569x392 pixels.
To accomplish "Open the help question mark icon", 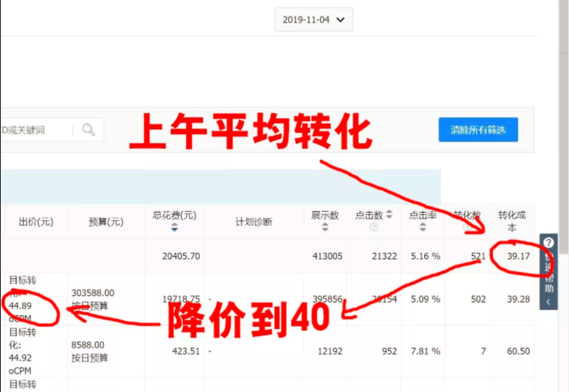I will pyautogui.click(x=548, y=242).
